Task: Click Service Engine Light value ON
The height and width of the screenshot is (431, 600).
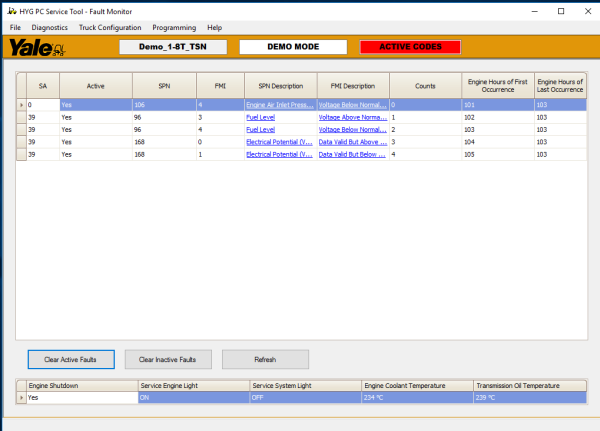Action: point(194,398)
